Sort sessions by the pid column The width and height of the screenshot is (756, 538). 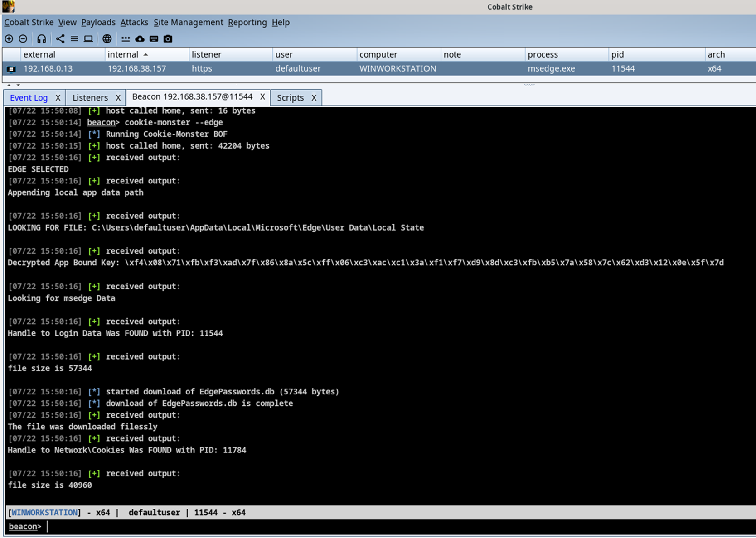tap(657, 54)
